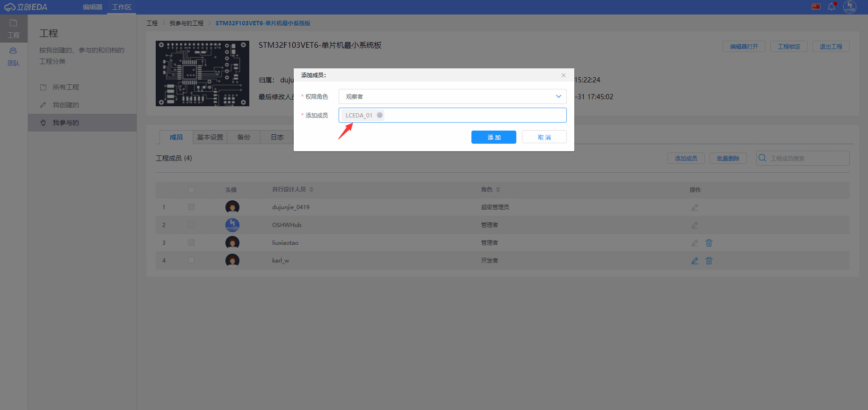Image resolution: width=868 pixels, height=410 pixels.
Task: Open 日志 tab
Action: (277, 137)
